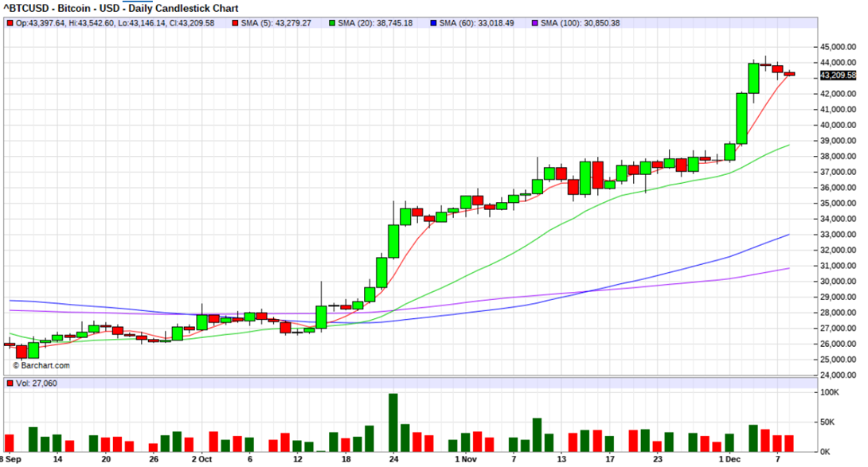Screen dimensions: 868x467
Task: Click the SMA (5): 43,279.27 legend label
Action: coord(276,23)
